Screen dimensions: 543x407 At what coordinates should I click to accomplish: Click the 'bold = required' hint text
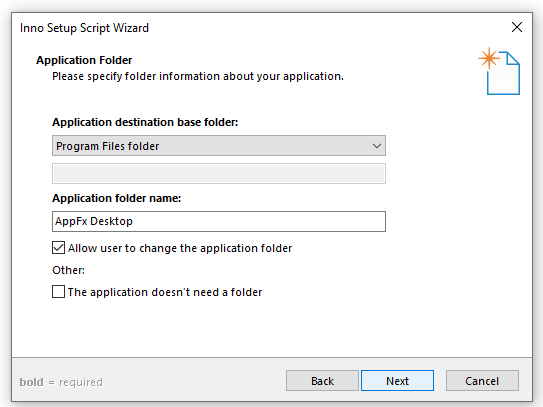[61, 382]
